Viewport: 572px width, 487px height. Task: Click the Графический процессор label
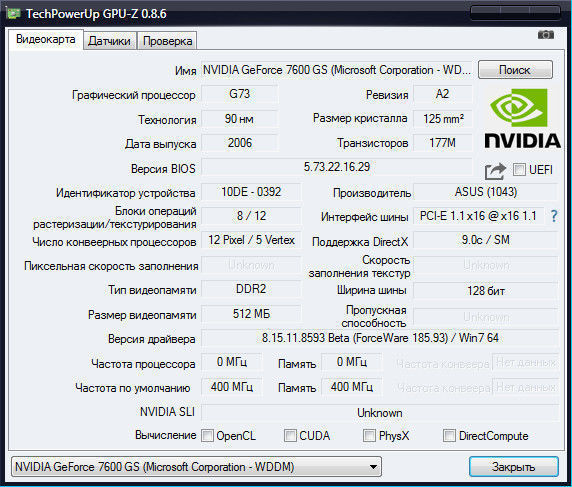(134, 95)
